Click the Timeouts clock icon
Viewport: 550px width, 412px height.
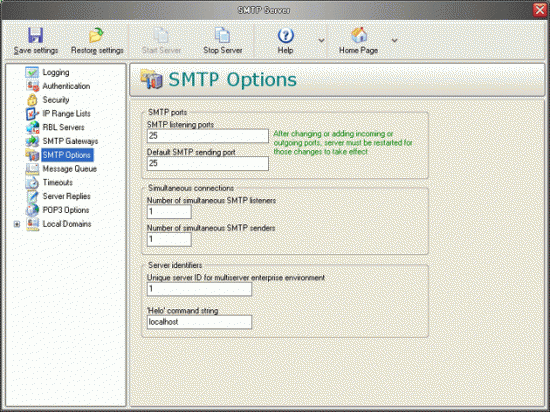click(32, 182)
